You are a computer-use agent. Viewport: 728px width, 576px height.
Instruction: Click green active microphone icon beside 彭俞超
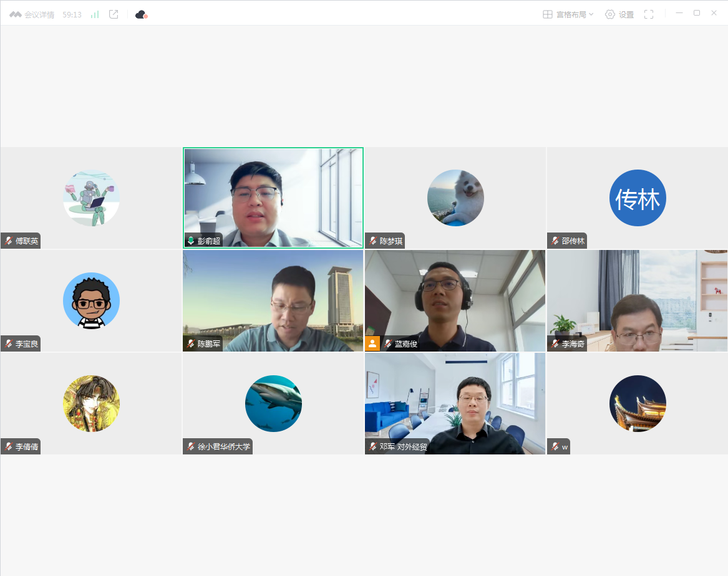190,241
